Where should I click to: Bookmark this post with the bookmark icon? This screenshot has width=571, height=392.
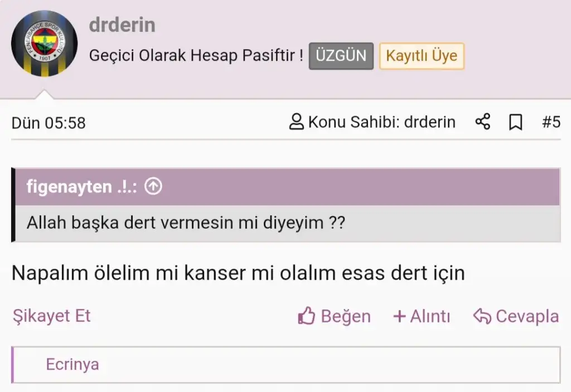click(x=516, y=122)
